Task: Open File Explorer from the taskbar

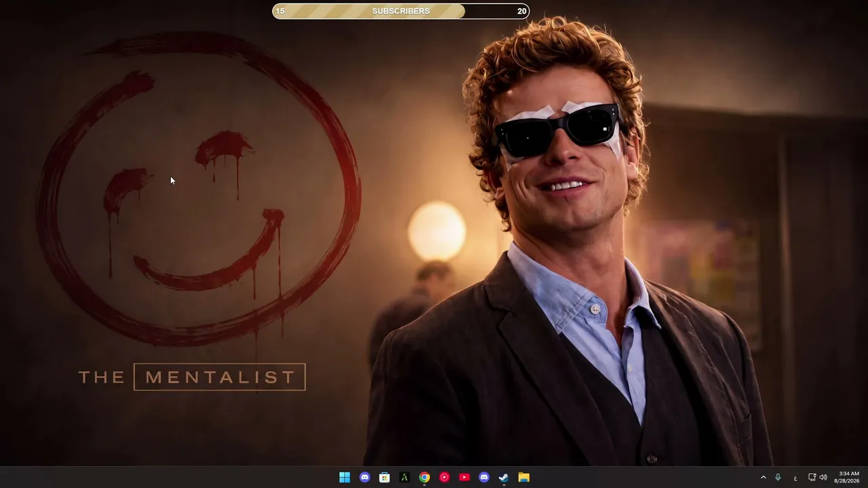Action: click(524, 477)
